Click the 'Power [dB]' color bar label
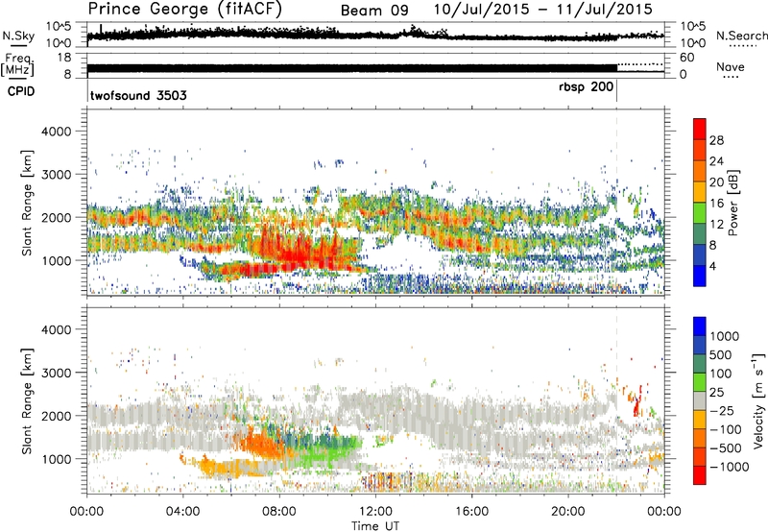Image resolution: width=768 pixels, height=532 pixels. pyautogui.click(x=732, y=203)
